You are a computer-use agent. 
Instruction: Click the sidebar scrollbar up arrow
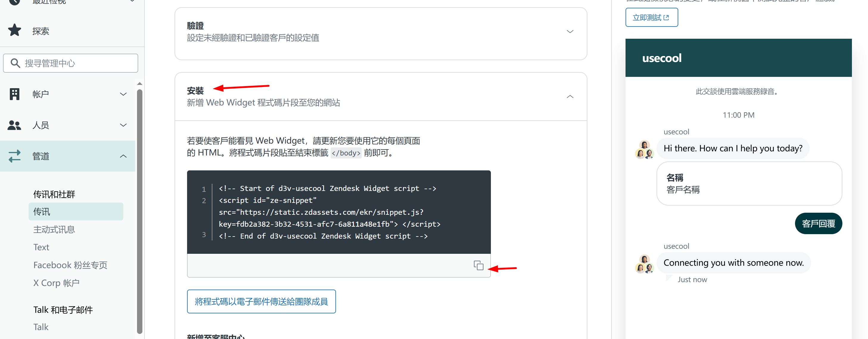(x=139, y=84)
